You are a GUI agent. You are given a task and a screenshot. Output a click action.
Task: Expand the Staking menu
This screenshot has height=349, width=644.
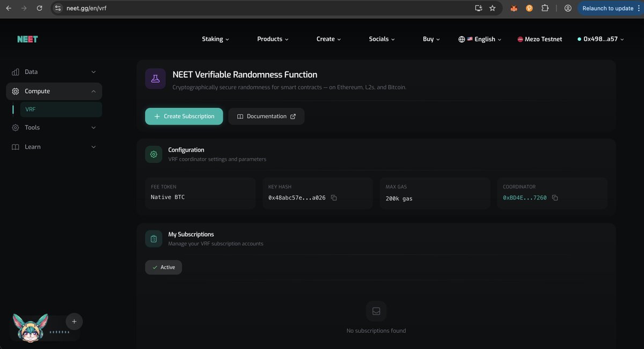(215, 39)
